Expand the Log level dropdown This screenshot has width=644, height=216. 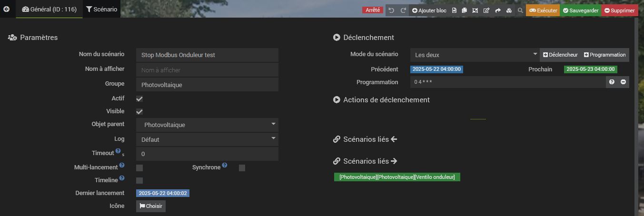tap(207, 139)
